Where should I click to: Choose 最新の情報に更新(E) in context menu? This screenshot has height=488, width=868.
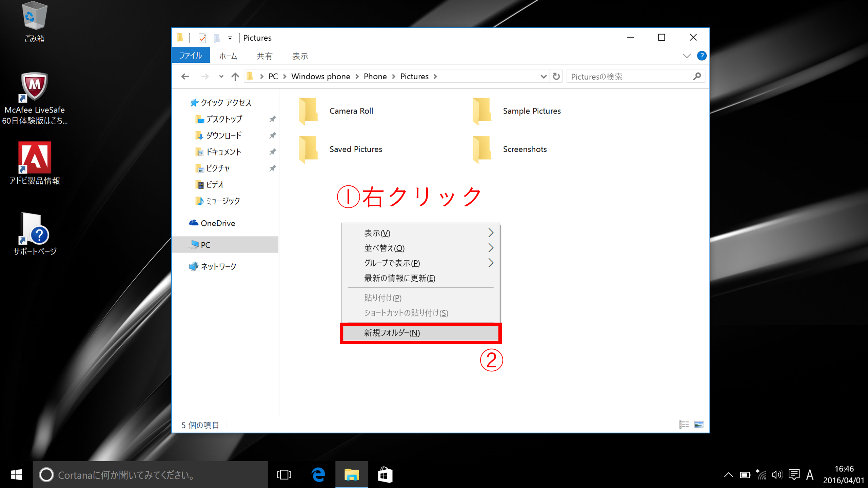click(420, 278)
